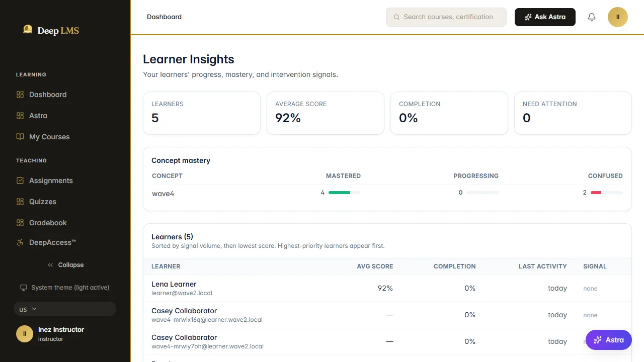
Task: Click Casey Collaborator with wave4-mrwix16q email
Action: (184, 311)
